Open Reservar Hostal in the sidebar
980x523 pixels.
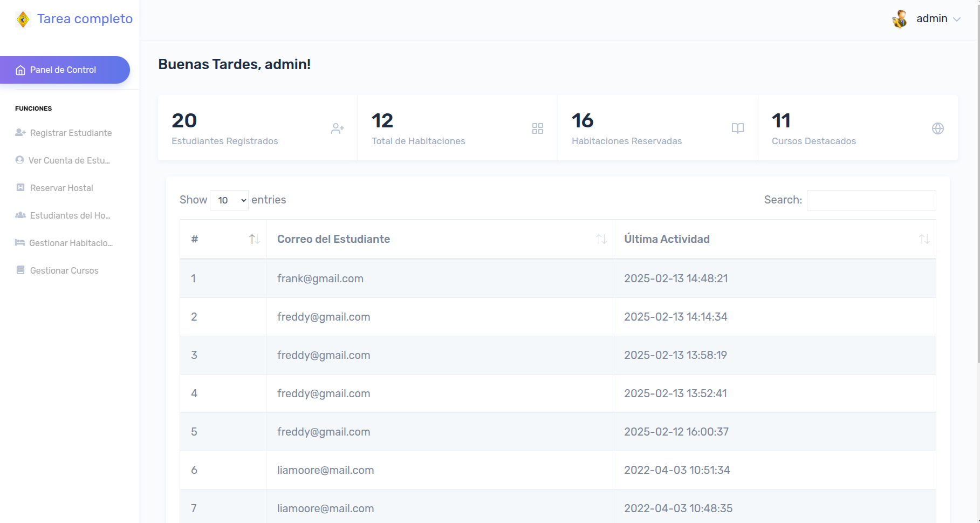(61, 188)
